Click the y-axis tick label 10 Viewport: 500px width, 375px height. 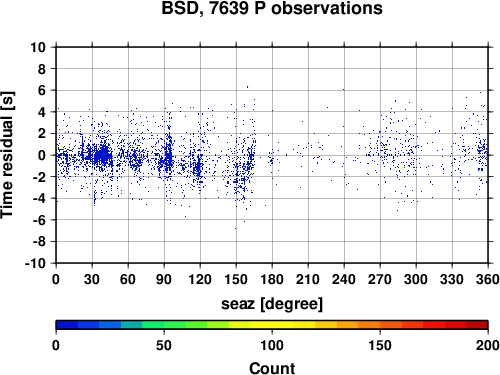[x=38, y=47]
